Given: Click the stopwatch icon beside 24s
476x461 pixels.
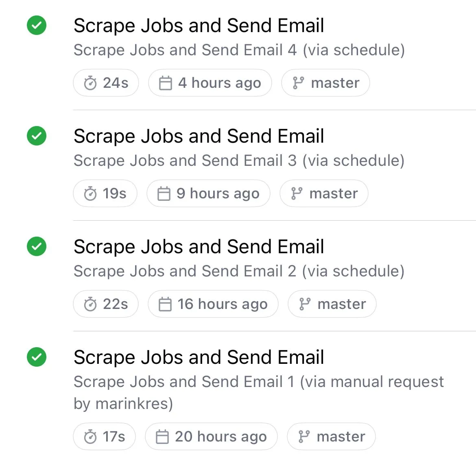Looking at the screenshot, I should point(90,83).
